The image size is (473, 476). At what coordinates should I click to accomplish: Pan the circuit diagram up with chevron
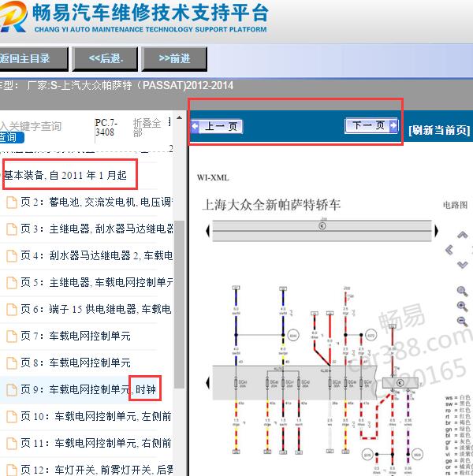462,235
